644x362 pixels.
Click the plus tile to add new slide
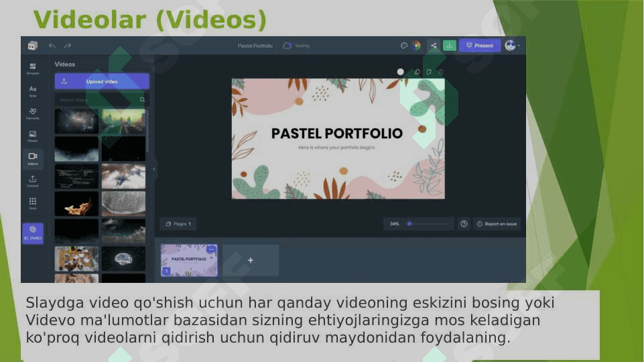point(251,260)
